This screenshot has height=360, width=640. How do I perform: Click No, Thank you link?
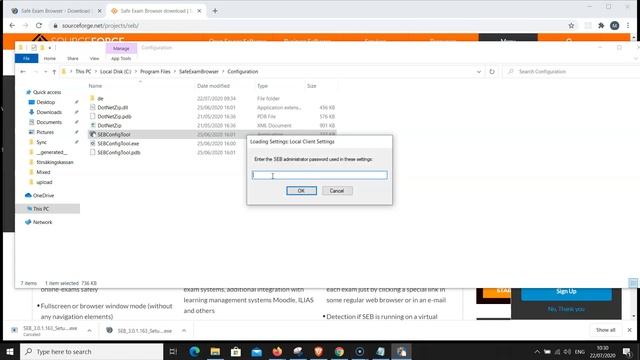566,309
